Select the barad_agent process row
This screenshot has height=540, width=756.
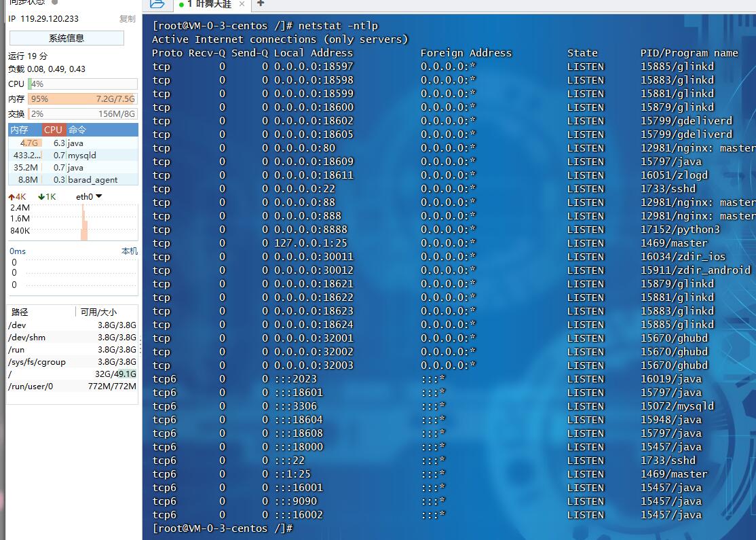click(73, 179)
